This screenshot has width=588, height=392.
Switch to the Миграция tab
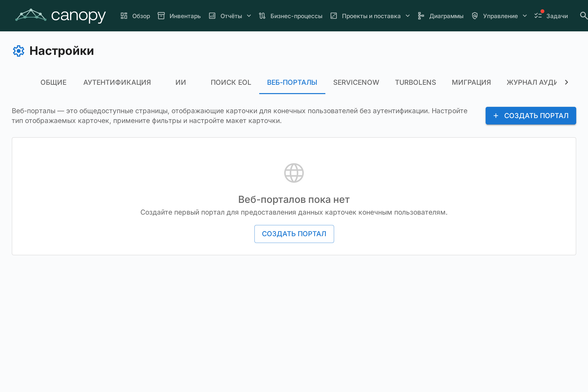click(x=471, y=82)
